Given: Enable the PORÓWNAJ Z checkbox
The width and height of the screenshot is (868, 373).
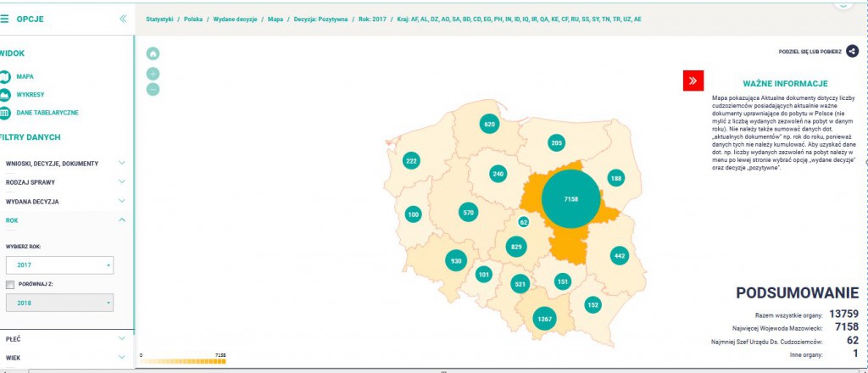Looking at the screenshot, I should tap(10, 285).
